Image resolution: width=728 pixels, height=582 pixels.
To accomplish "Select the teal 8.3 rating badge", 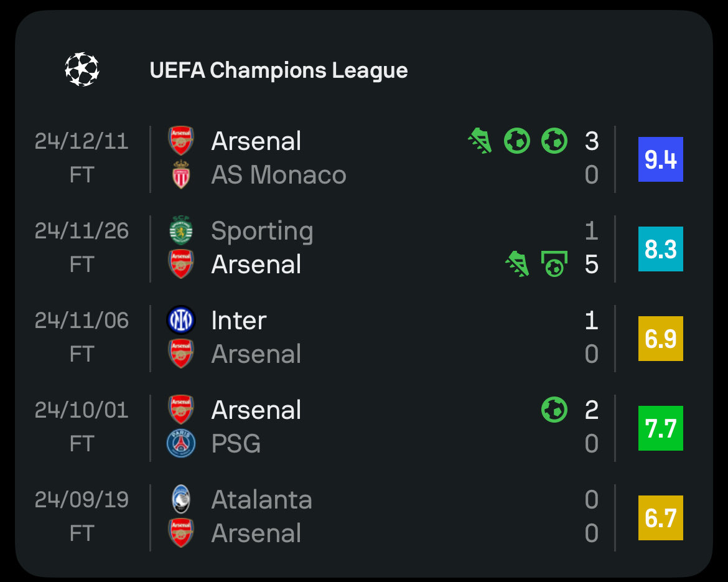I will (x=661, y=249).
